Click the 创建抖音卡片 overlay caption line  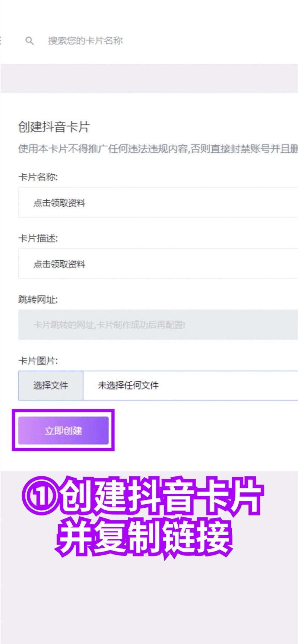tap(143, 496)
